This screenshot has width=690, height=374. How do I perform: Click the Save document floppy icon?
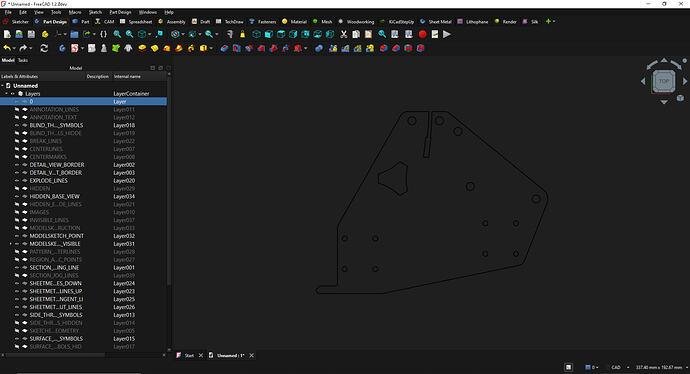(31, 34)
